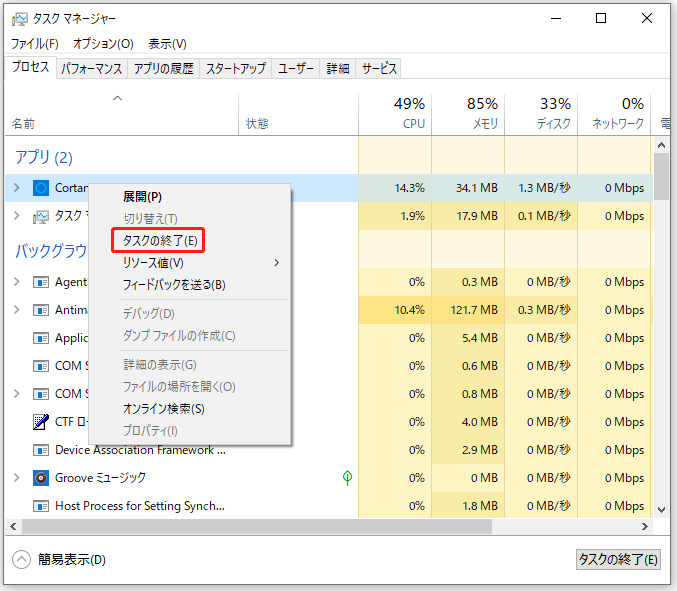Sort by the ディスク column header
The width and height of the screenshot is (677, 591).
pyautogui.click(x=541, y=114)
